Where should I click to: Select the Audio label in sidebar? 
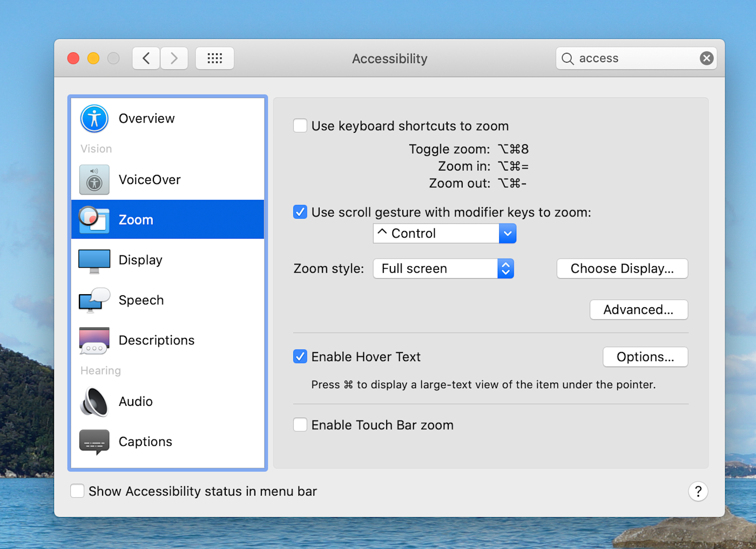136,402
